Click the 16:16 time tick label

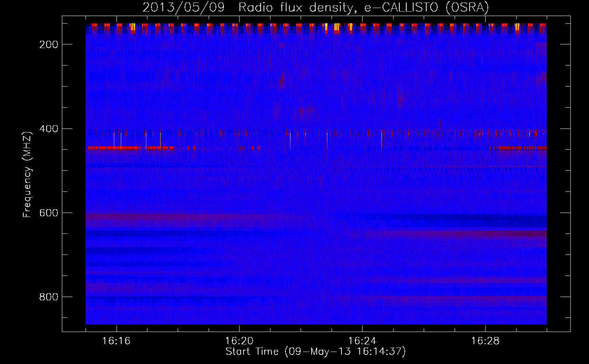(x=116, y=341)
